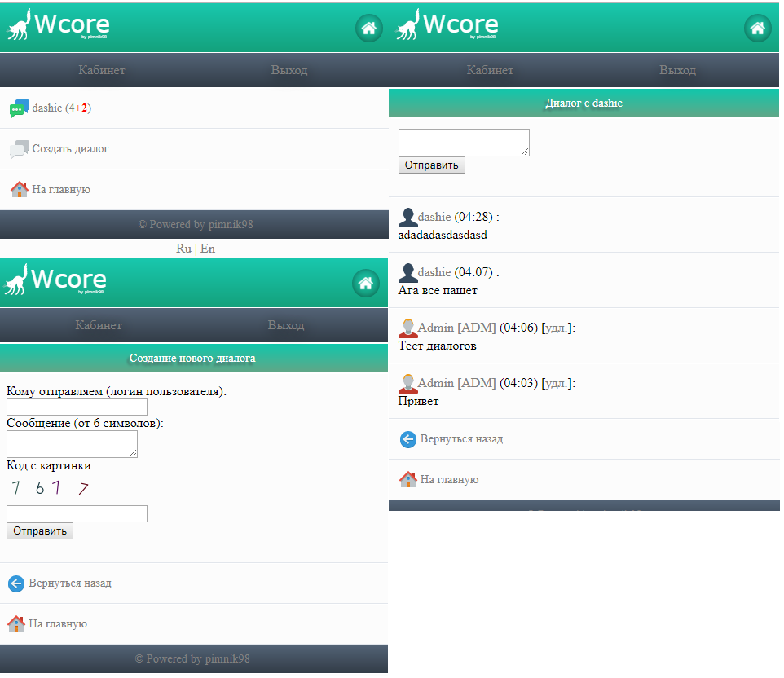Open the dashie (4+2) dialog link
The width and height of the screenshot is (784, 678).
tap(61, 108)
